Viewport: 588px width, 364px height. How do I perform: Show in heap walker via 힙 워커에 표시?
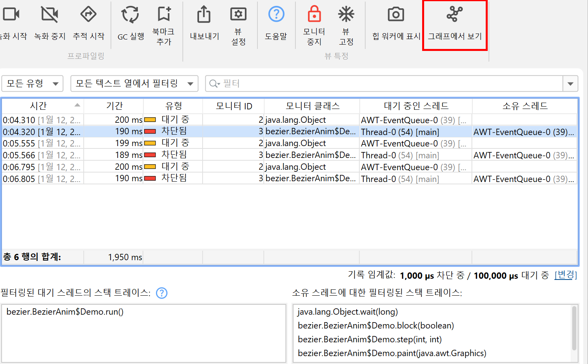coord(396,15)
